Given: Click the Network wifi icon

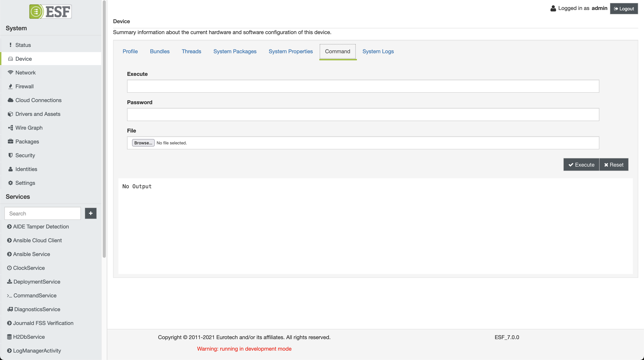Looking at the screenshot, I should [10, 72].
